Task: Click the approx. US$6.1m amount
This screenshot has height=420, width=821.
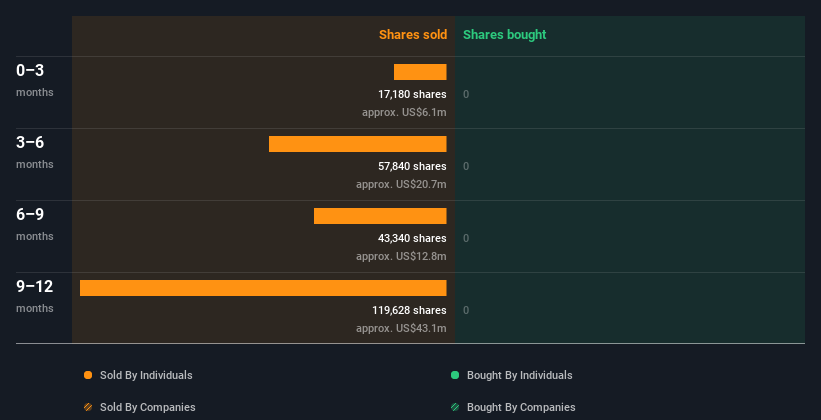Action: pos(404,113)
